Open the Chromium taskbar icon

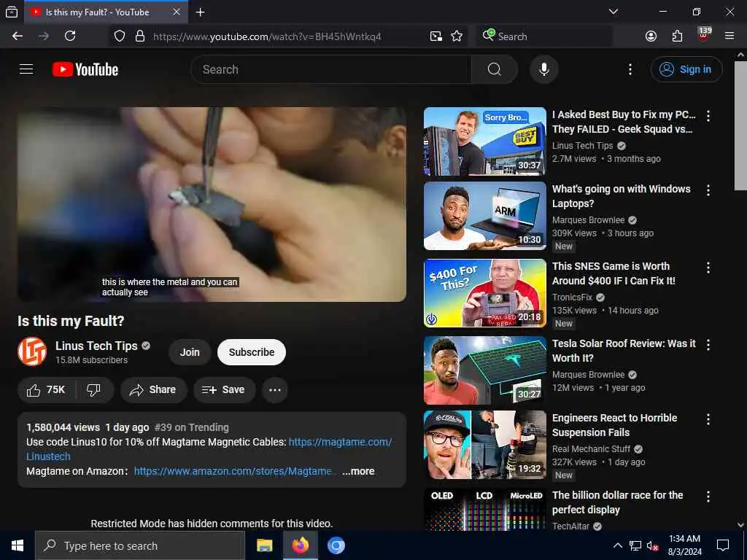(x=336, y=545)
